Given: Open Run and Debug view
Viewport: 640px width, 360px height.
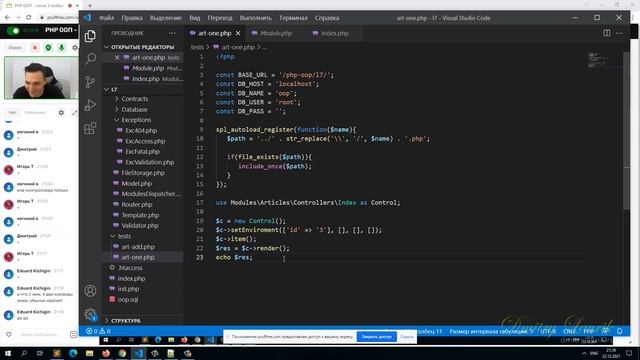Looking at the screenshot, I should click(x=90, y=105).
